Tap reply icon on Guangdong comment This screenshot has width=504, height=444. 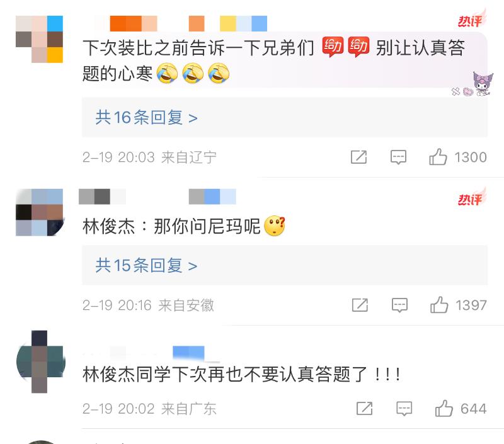(404, 409)
